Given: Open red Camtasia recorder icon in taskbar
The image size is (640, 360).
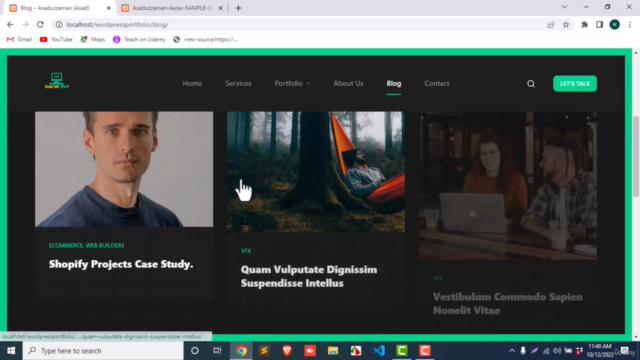Looking at the screenshot, I should click(424, 351).
